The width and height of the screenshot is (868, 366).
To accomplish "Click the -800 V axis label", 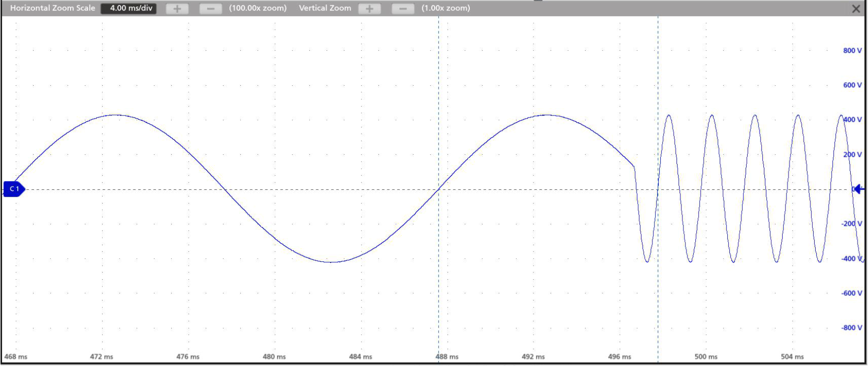I will tap(851, 328).
